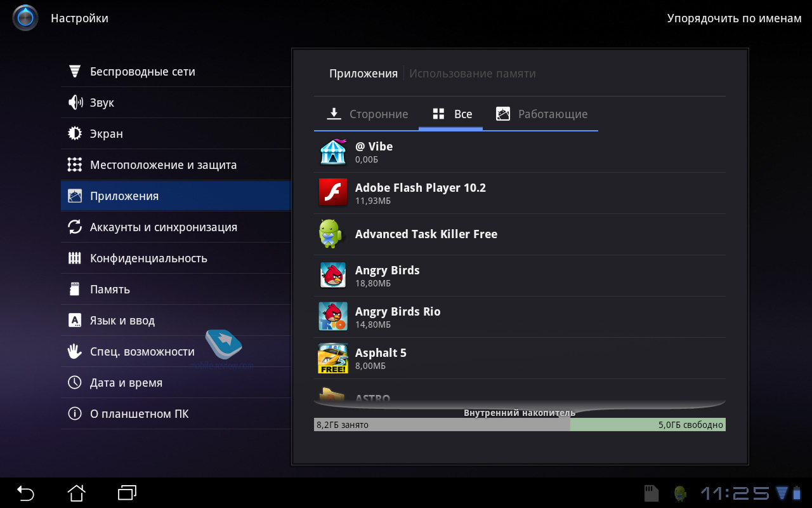Image resolution: width=812 pixels, height=508 pixels.
Task: Open Аккаунты и синхронизация settings
Action: pyautogui.click(x=176, y=227)
